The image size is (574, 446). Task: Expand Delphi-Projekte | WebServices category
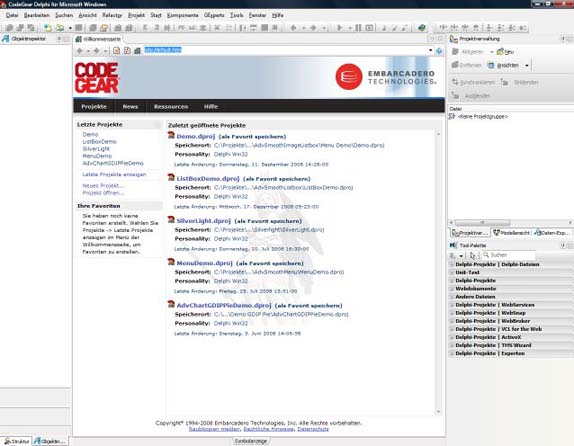point(511,305)
